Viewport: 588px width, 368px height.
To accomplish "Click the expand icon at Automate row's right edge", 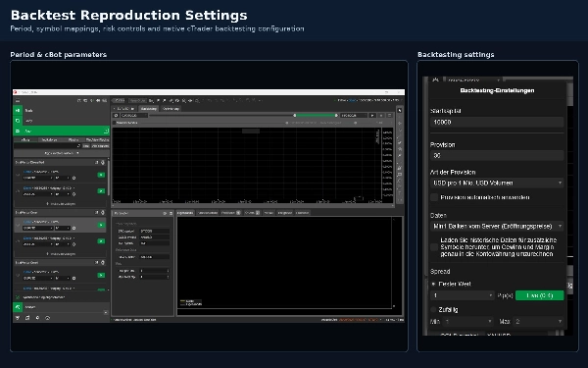I will point(106,131).
